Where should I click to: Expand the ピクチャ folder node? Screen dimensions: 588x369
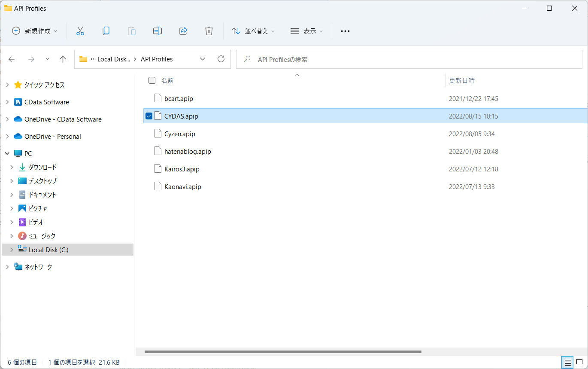pyautogui.click(x=12, y=208)
